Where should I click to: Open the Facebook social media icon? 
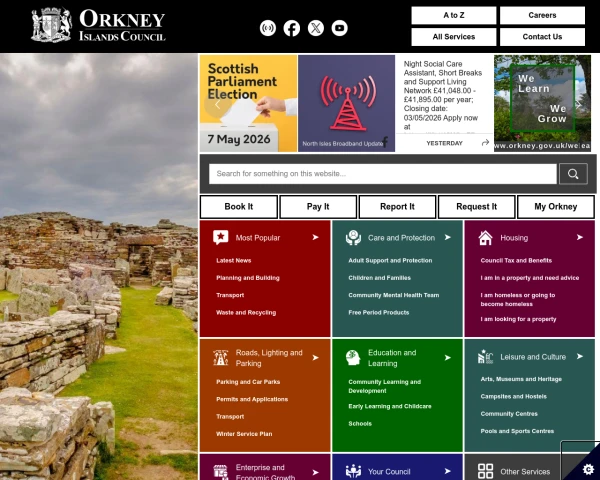point(292,28)
